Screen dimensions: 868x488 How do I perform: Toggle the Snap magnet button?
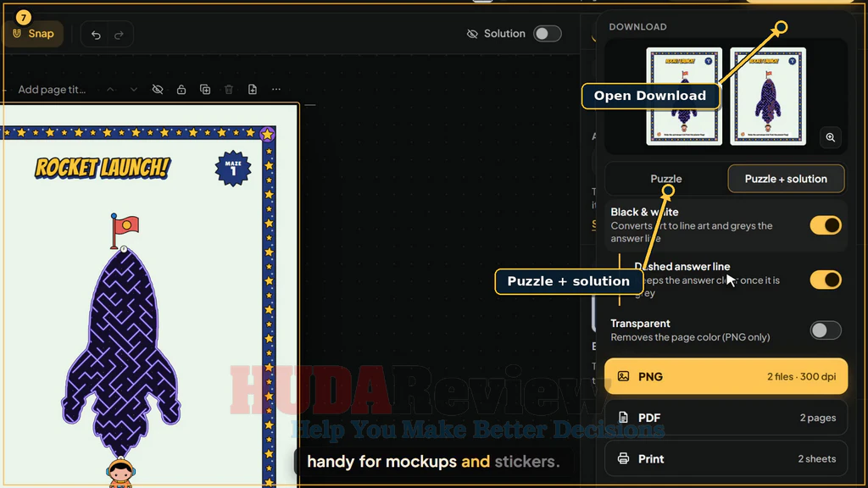[33, 34]
